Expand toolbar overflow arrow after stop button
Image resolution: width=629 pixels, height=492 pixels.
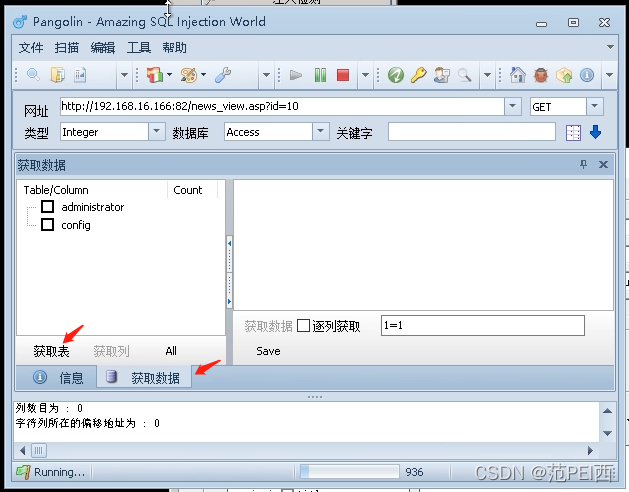pos(365,75)
